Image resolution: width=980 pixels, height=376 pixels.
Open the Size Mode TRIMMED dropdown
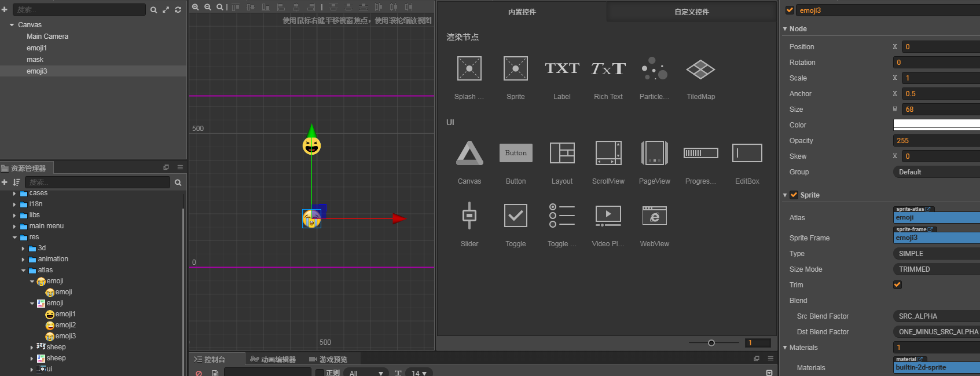[x=936, y=269]
